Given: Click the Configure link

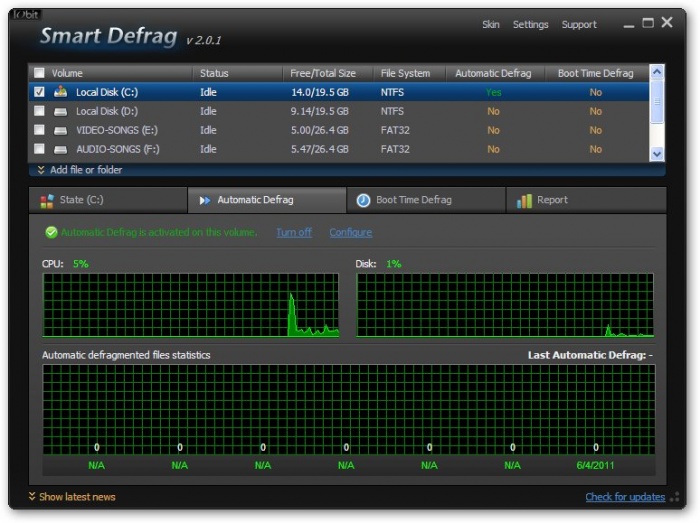Looking at the screenshot, I should [350, 232].
